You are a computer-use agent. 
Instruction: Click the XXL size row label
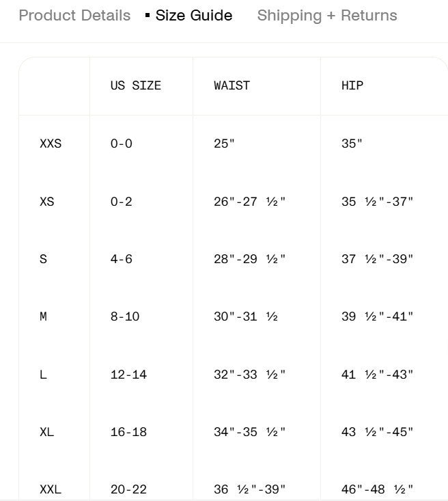click(51, 489)
